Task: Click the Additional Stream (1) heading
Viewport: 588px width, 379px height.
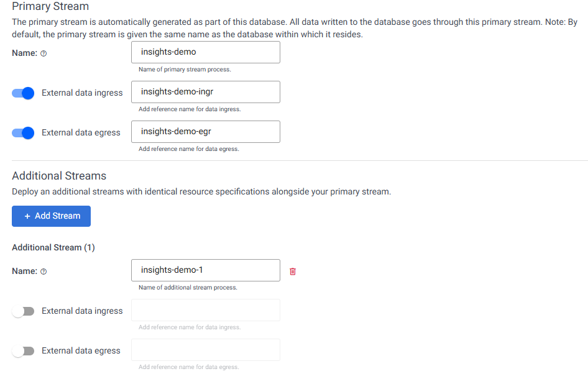Action: tap(53, 247)
